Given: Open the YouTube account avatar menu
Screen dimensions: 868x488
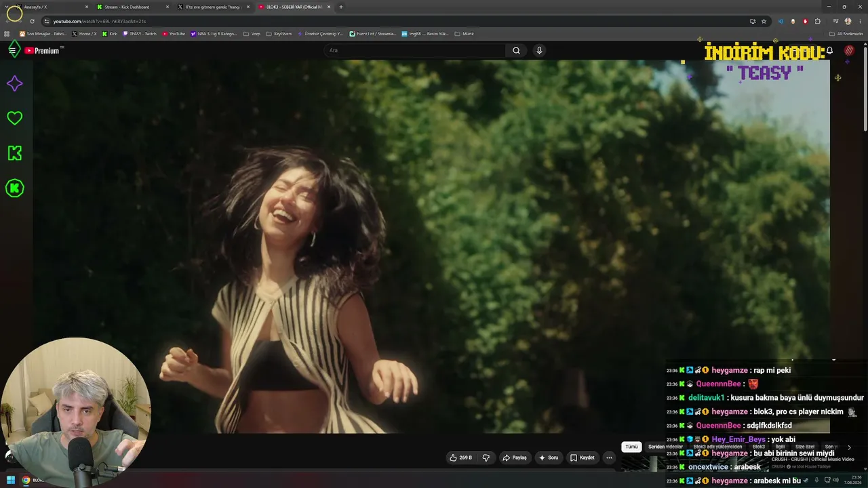Looking at the screenshot, I should click(849, 51).
